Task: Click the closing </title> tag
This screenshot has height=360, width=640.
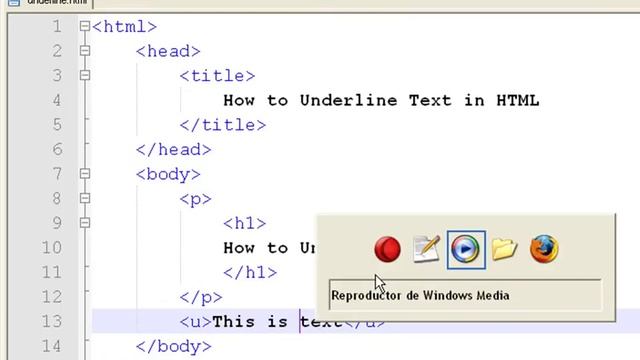Action: [223, 125]
